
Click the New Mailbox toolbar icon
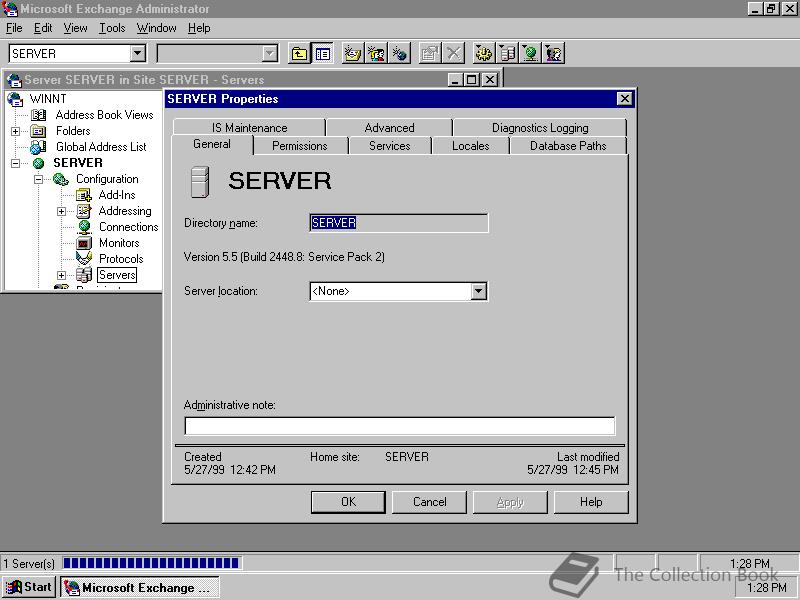pyautogui.click(x=353, y=53)
